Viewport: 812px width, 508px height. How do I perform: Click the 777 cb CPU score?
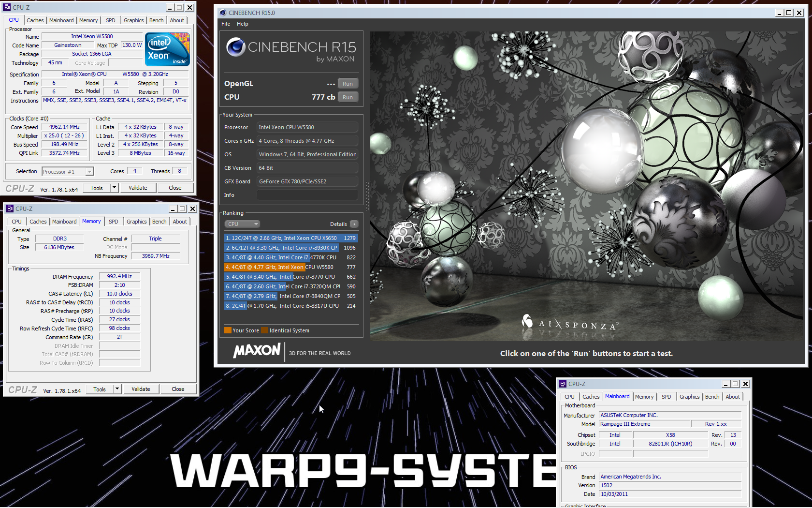click(x=323, y=97)
